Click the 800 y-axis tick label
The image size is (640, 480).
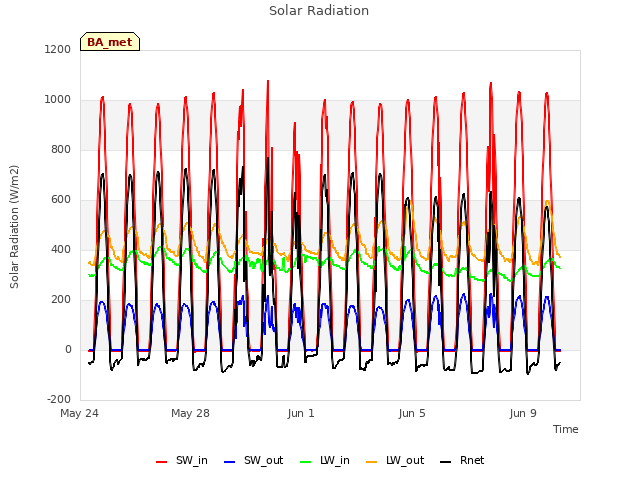(61, 149)
